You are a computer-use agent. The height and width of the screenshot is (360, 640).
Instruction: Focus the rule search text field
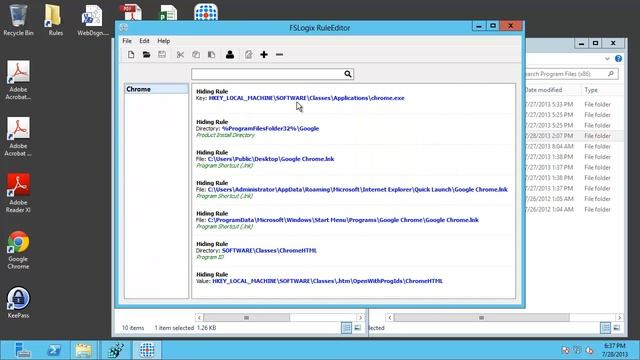click(x=268, y=74)
